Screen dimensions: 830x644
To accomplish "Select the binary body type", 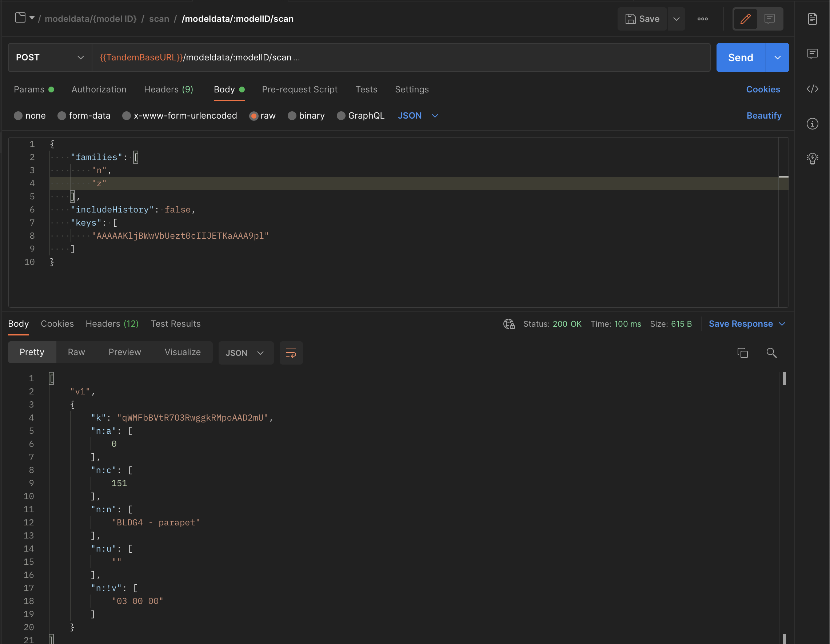I will coord(292,116).
